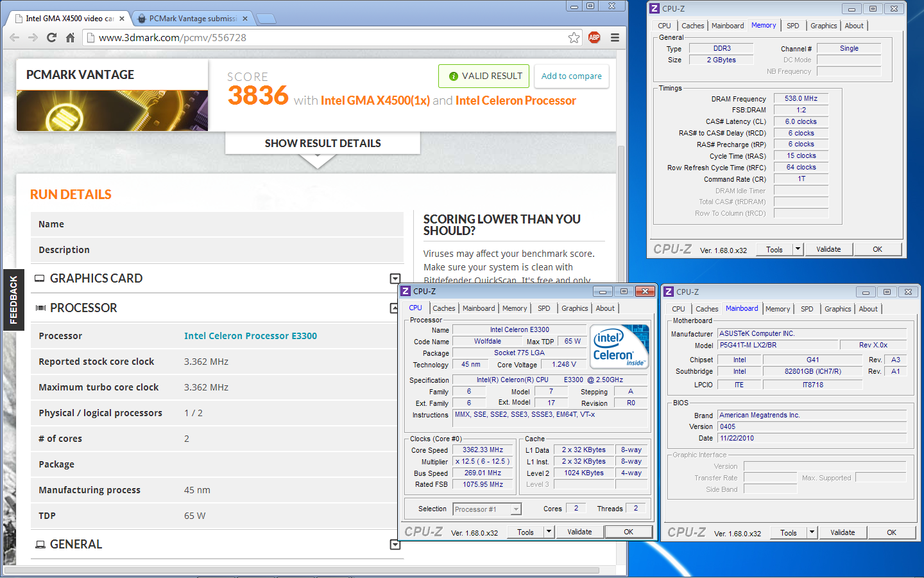The image size is (924, 578).
Task: Click the Core Speed 3362.33 MHz value
Action: click(x=483, y=450)
